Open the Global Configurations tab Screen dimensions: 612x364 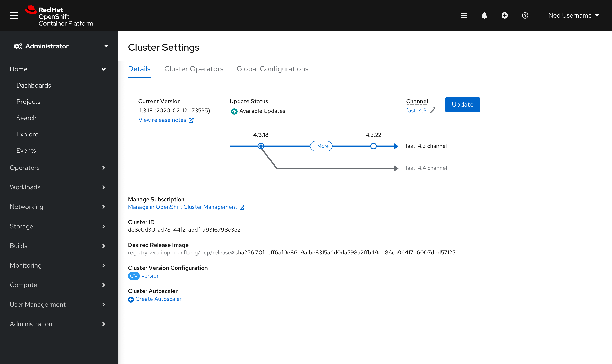click(272, 68)
